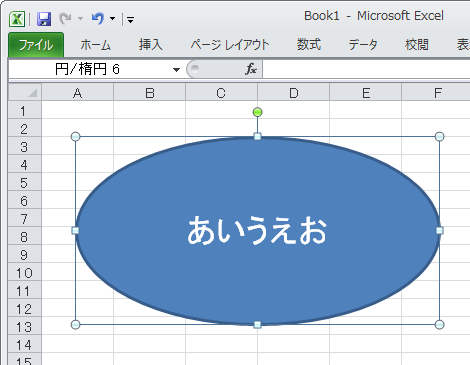
Task: Switch to the 数式 tab
Action: 309,45
